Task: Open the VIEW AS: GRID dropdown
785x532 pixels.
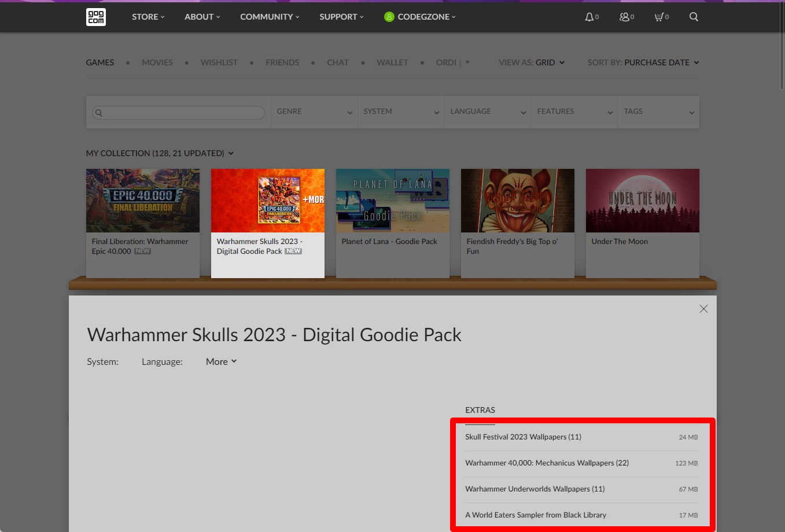Action: point(532,62)
